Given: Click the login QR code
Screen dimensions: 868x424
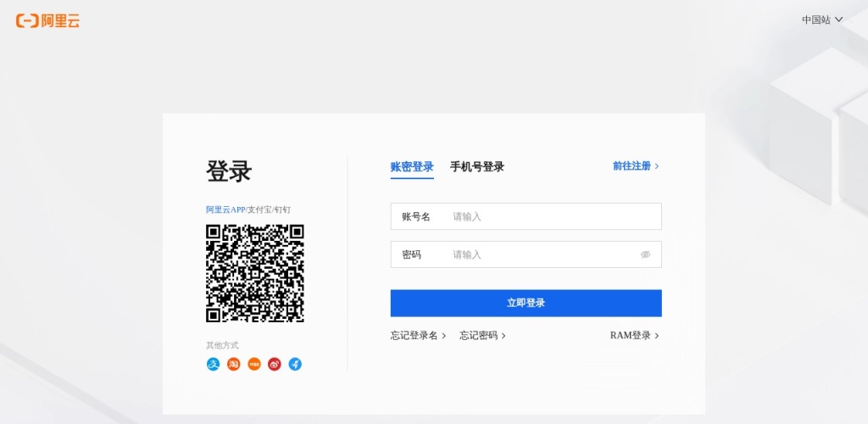Looking at the screenshot, I should (x=255, y=273).
